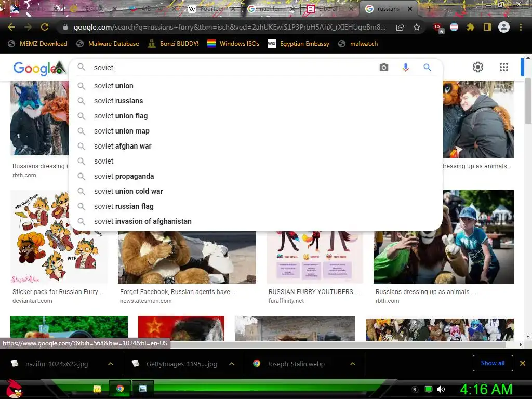
Task: Click the Angry Birds start button
Action: click(14, 389)
